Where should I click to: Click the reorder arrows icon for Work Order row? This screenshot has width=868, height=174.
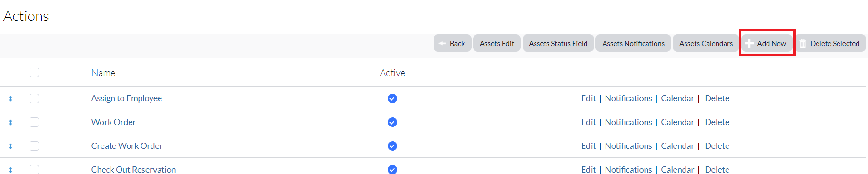coord(10,123)
